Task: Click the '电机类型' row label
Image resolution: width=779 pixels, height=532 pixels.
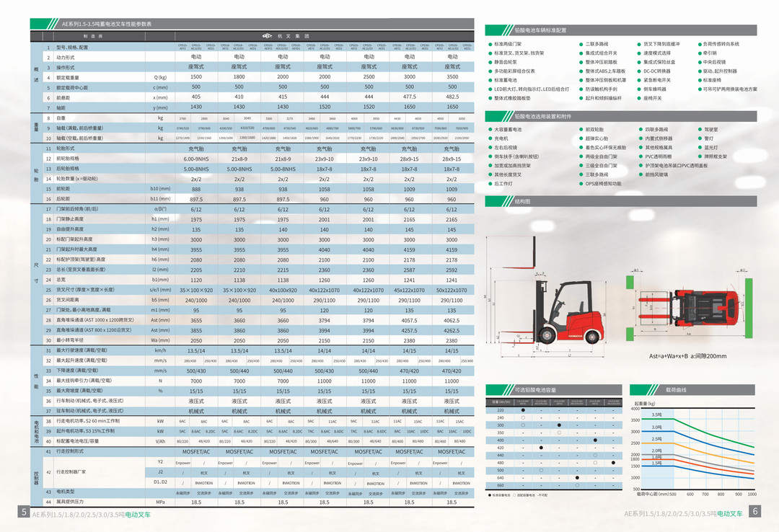Action: tap(65, 492)
